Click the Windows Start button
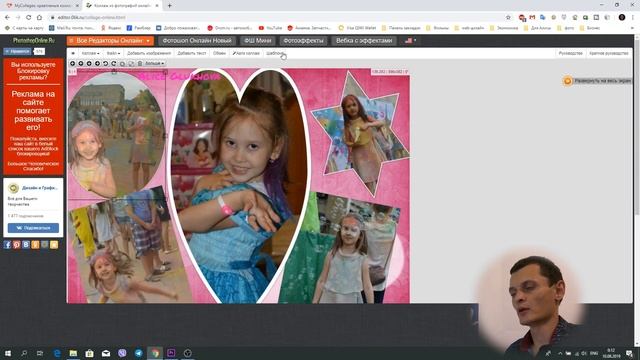640x360 pixels. [8, 353]
